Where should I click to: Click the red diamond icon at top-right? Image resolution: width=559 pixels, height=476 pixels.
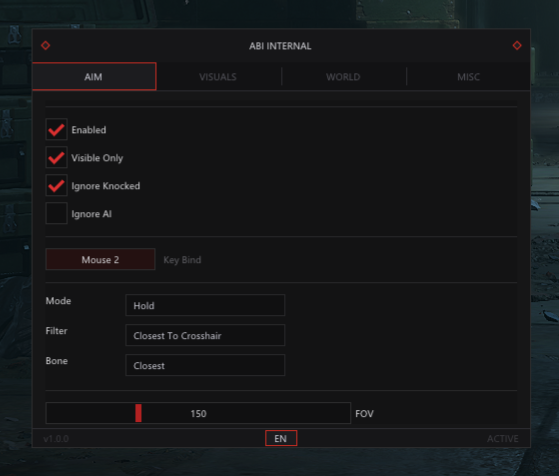point(517,46)
